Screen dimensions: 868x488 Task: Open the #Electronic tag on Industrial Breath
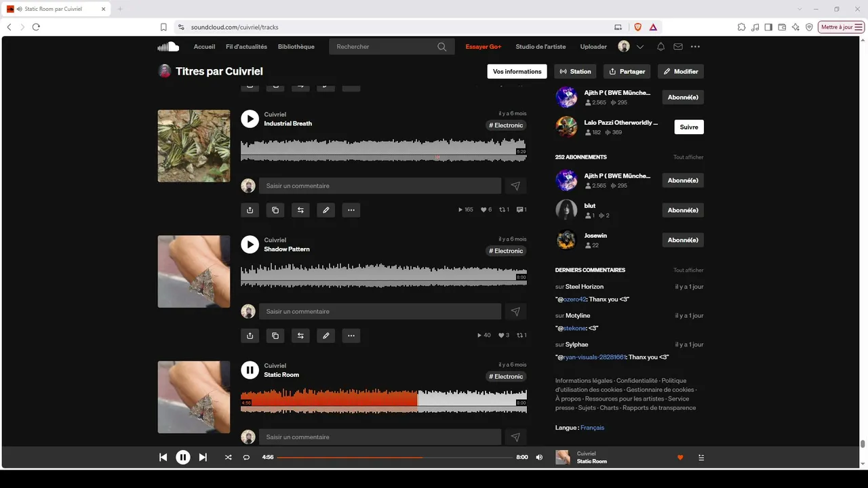(507, 125)
